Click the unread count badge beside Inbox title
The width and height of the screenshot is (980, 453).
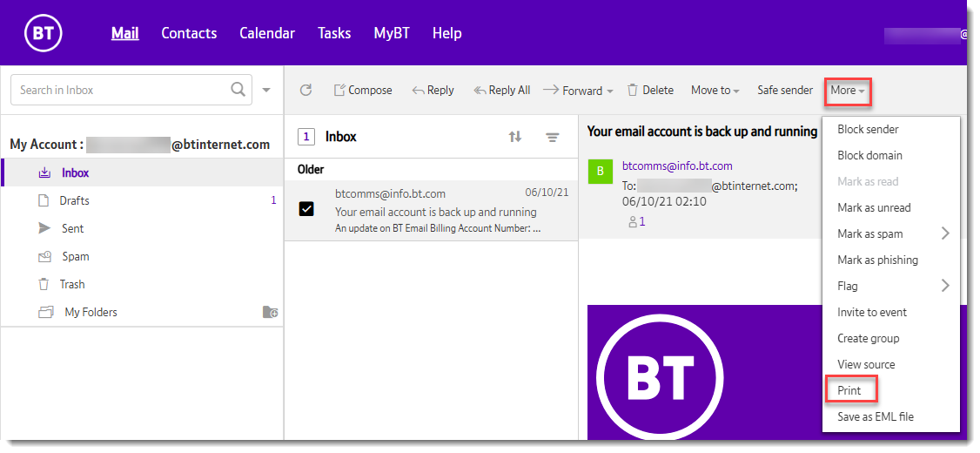click(306, 137)
